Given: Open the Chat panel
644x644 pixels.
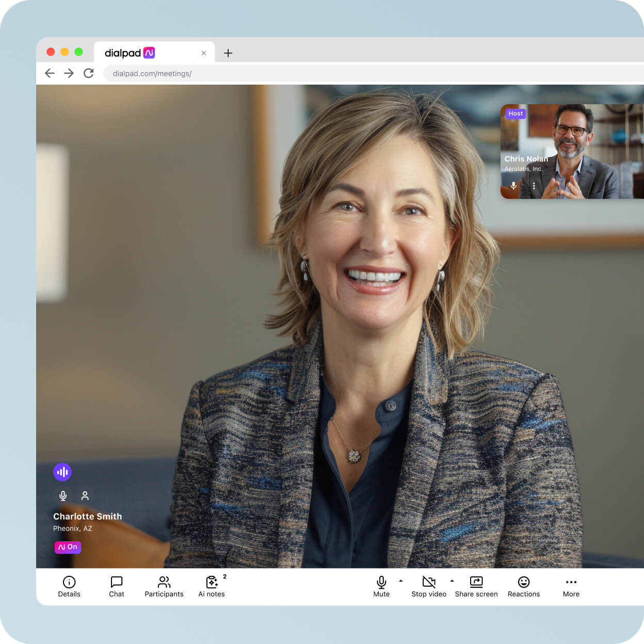Looking at the screenshot, I should (116, 586).
